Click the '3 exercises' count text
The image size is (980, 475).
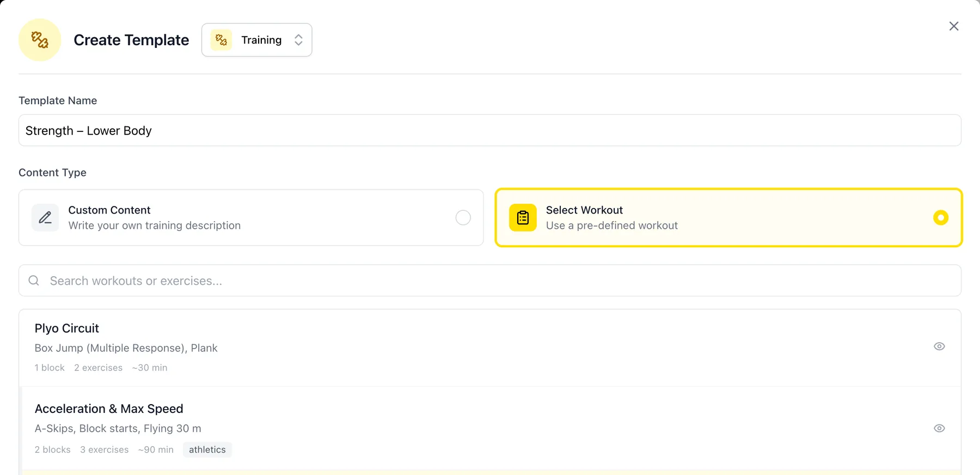[x=105, y=449]
